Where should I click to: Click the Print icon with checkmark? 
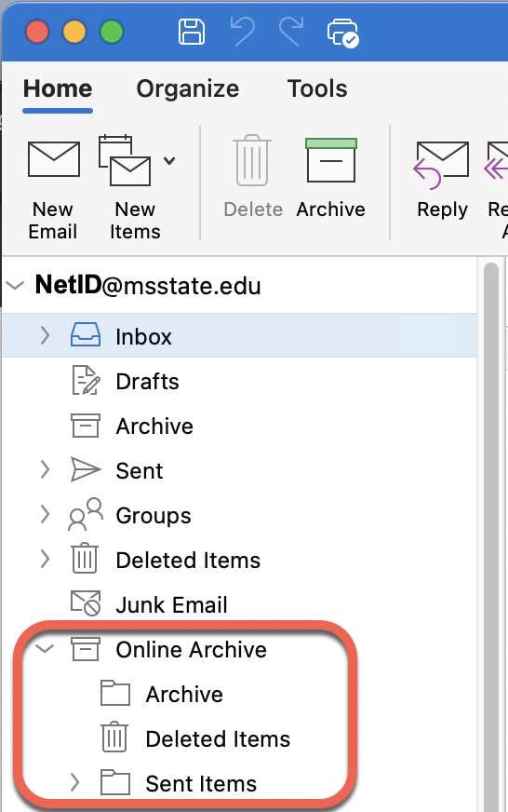click(x=343, y=33)
